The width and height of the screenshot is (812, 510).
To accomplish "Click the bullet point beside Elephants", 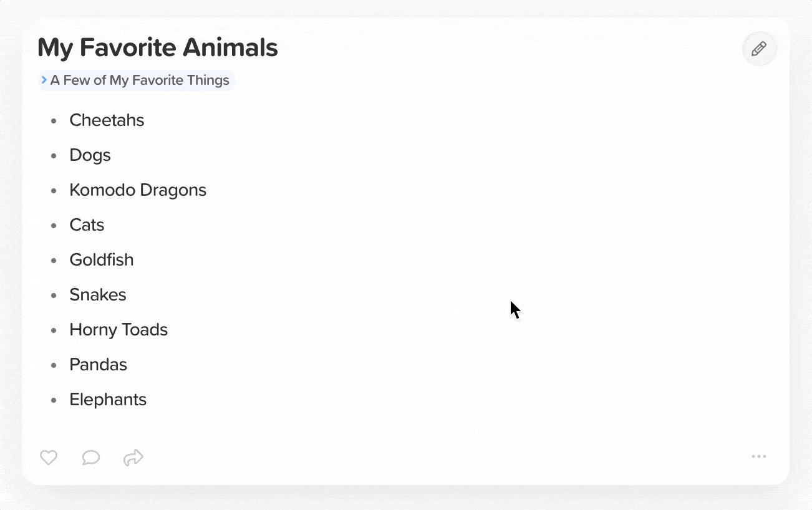I will coord(54,400).
